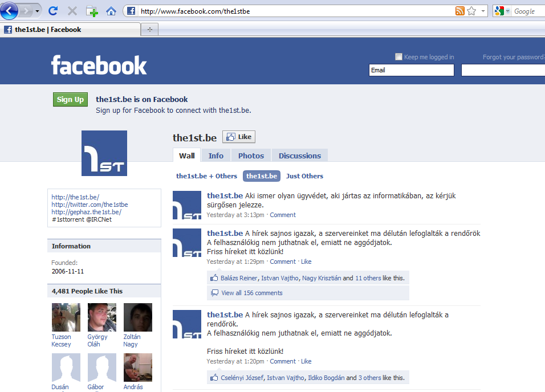Open Cselényi József's profile link
The width and height of the screenshot is (545, 392).
(x=242, y=378)
